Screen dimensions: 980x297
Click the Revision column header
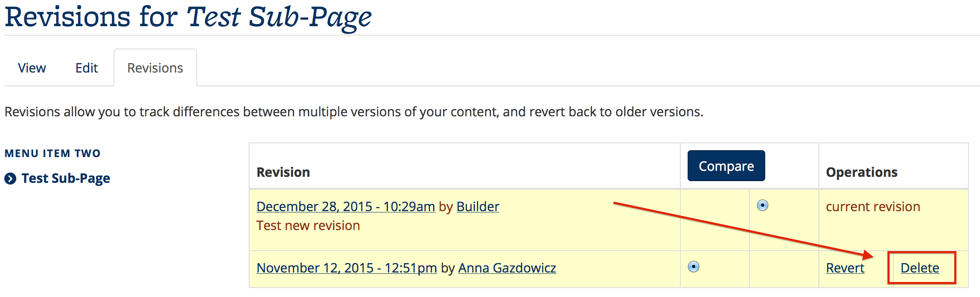pyautogui.click(x=283, y=173)
